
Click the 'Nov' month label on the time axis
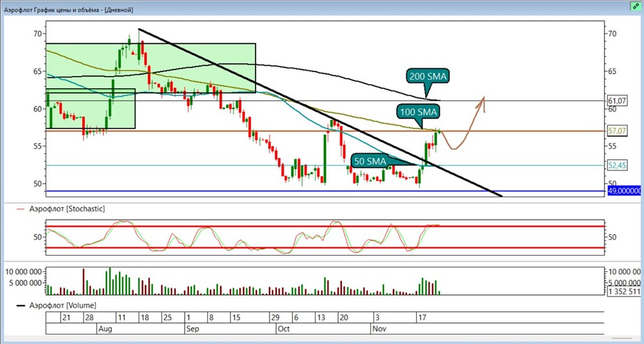click(379, 329)
